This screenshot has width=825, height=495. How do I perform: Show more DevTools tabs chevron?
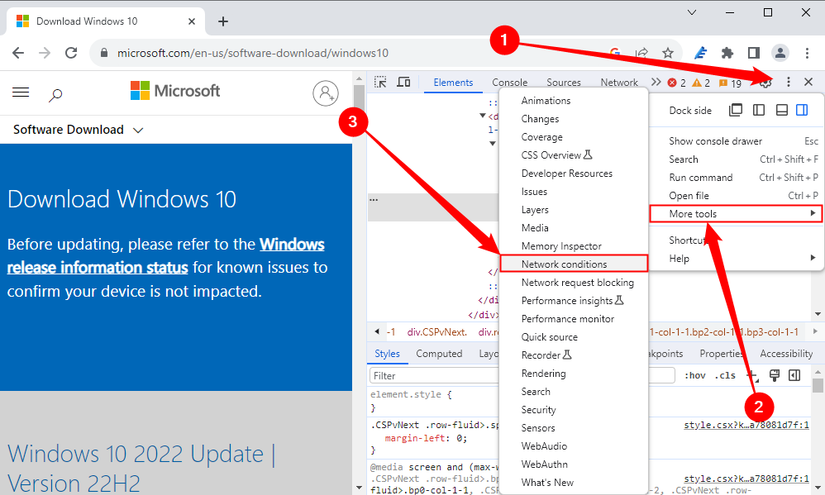pyautogui.click(x=656, y=82)
